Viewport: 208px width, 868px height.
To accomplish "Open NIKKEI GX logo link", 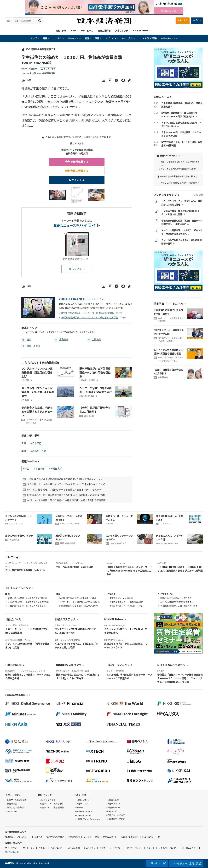I will (x=174, y=703).
